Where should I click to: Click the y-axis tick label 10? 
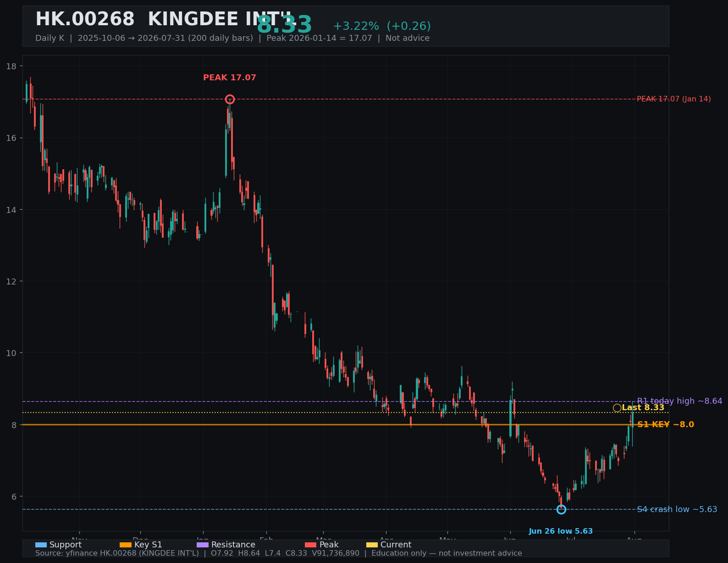(x=11, y=353)
